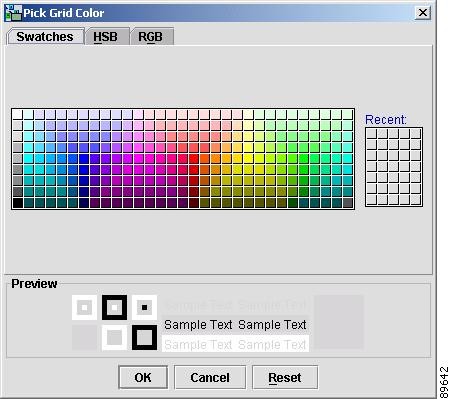Click the Pick Grid Color title icon
The height and width of the screenshot is (399, 450).
point(13,13)
